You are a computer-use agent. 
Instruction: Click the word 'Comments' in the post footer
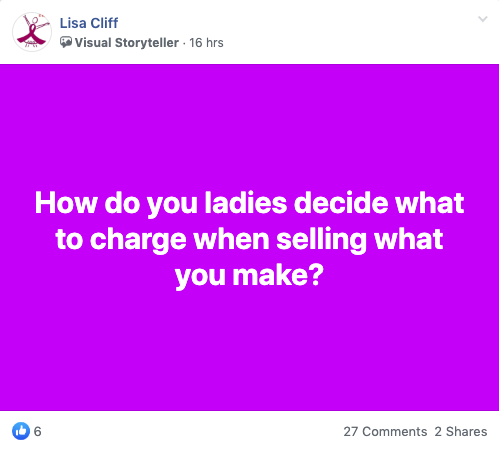point(395,431)
